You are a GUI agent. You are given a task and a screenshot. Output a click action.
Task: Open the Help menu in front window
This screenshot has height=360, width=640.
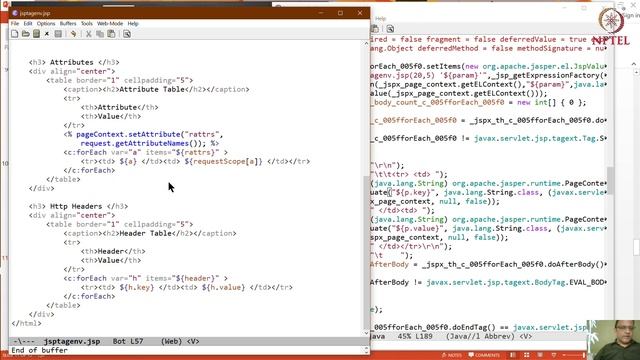133,24
